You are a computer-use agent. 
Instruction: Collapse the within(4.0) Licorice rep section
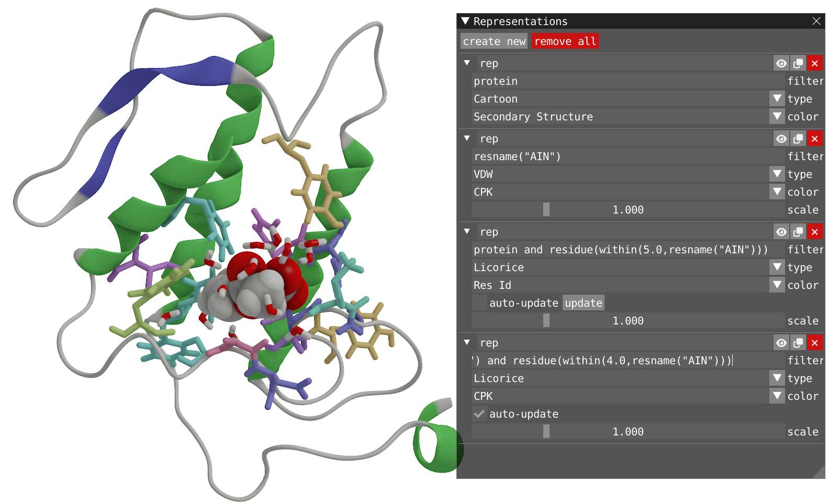tap(467, 342)
